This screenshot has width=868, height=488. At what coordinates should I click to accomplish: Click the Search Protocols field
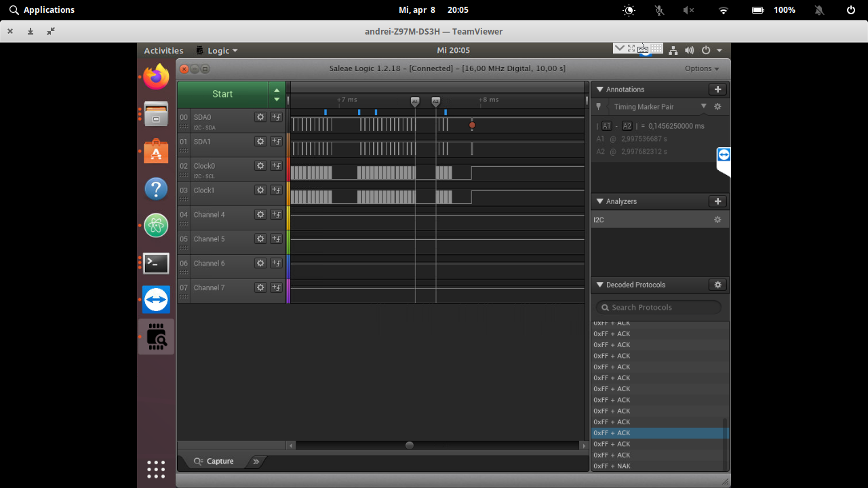click(658, 307)
